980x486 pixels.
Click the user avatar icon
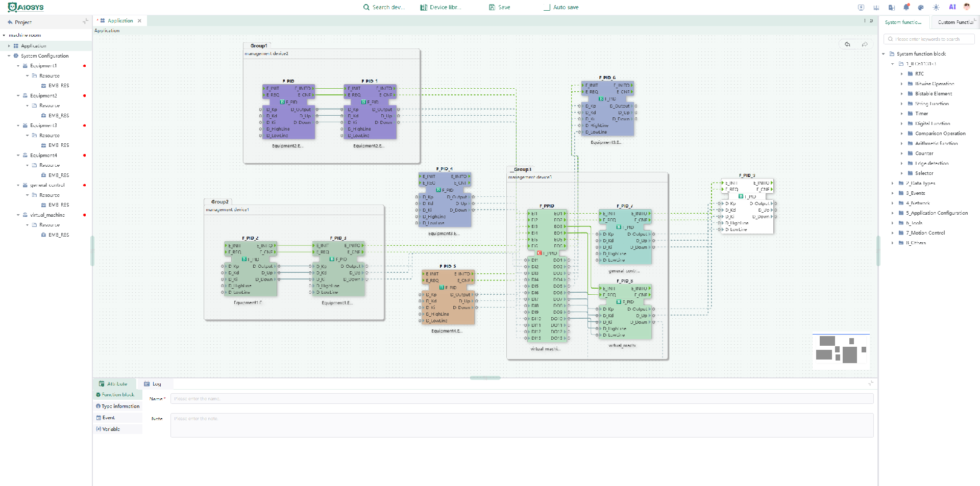(x=967, y=7)
